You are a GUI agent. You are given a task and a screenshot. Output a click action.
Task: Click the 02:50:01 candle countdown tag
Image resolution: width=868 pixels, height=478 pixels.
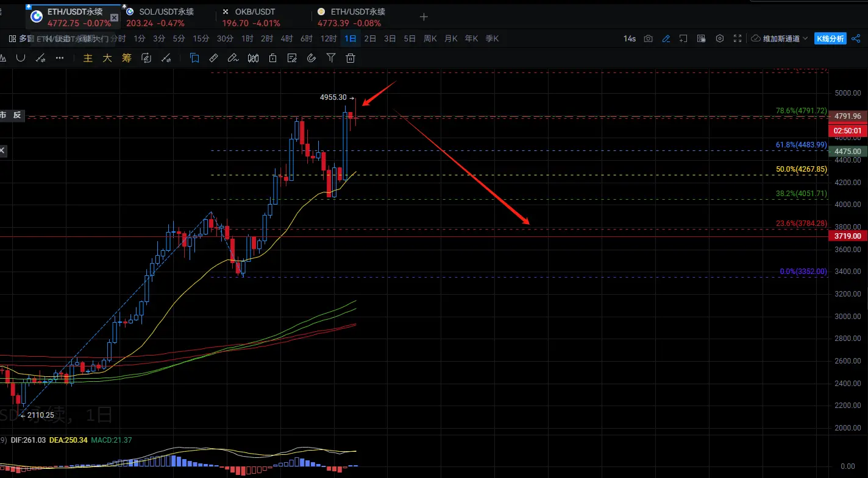pos(848,130)
